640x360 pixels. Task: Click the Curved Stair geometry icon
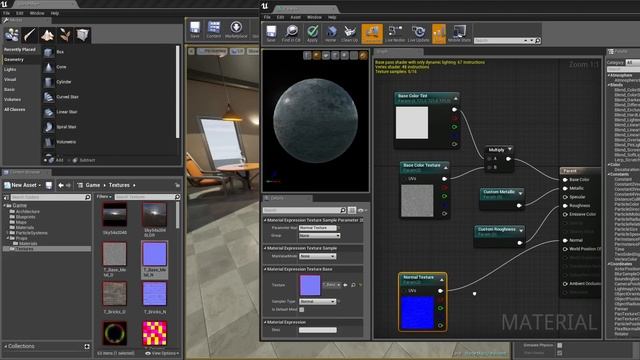click(x=49, y=97)
